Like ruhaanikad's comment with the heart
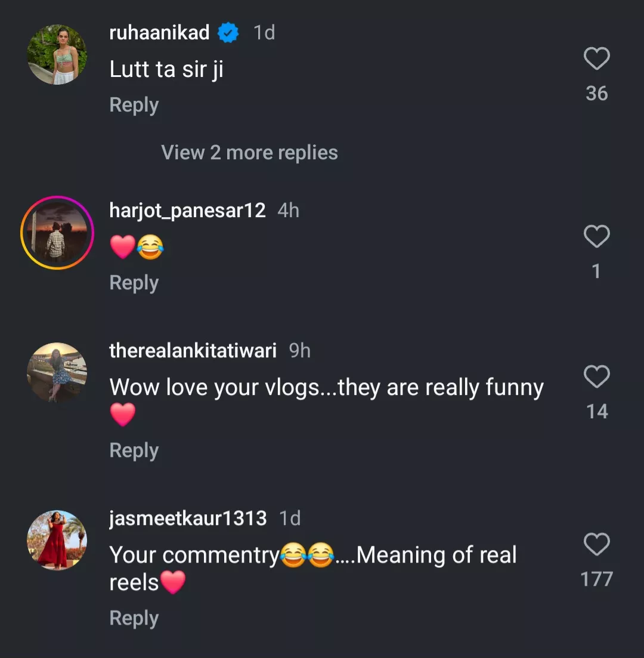This screenshot has width=644, height=658. (x=596, y=59)
